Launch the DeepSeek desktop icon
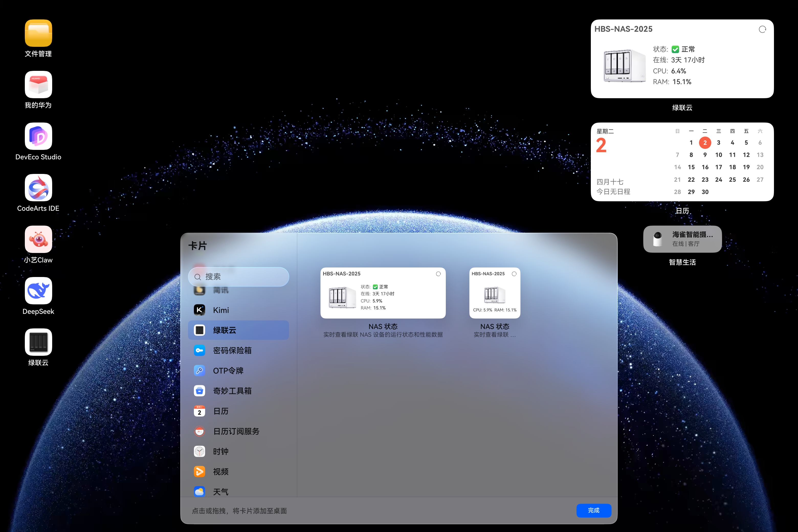Image resolution: width=798 pixels, height=532 pixels. pyautogui.click(x=38, y=291)
